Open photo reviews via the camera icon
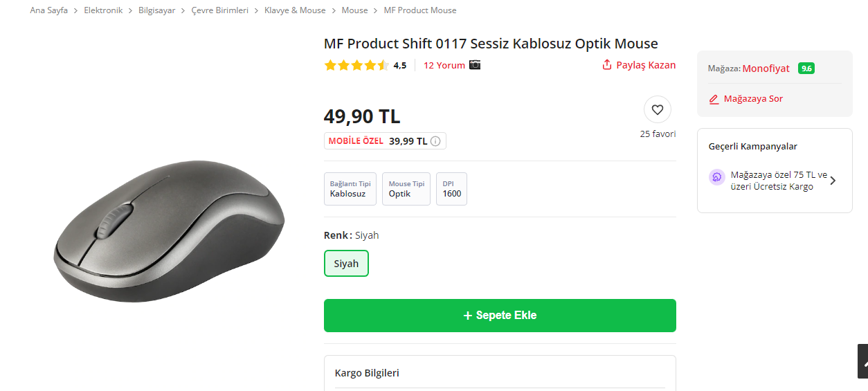 click(475, 65)
